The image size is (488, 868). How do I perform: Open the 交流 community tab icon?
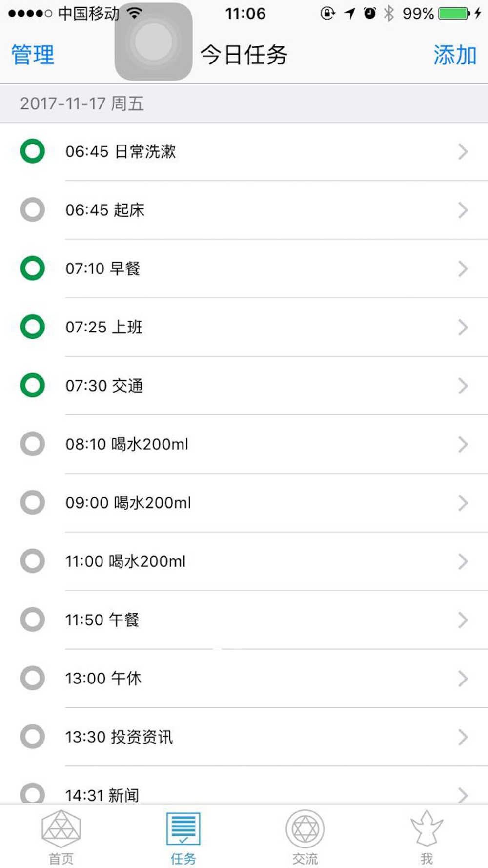[305, 829]
